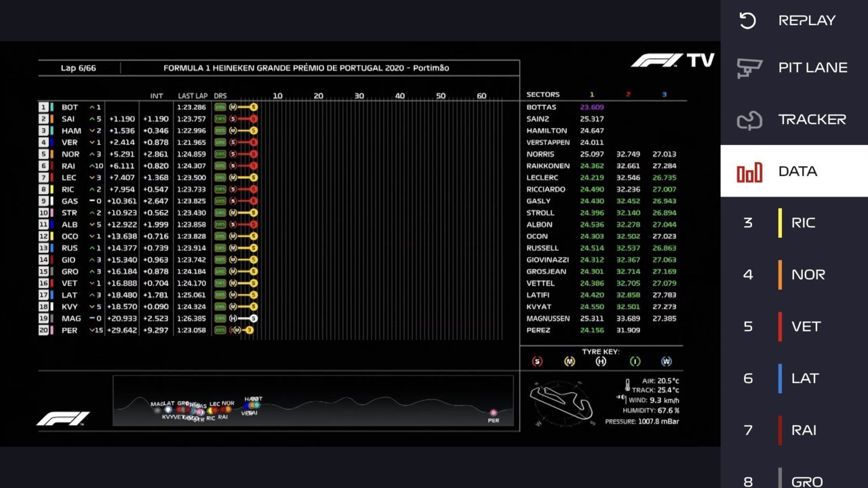Select driver RAI onboard channel
This screenshot has width=868, height=488.
coord(794,430)
